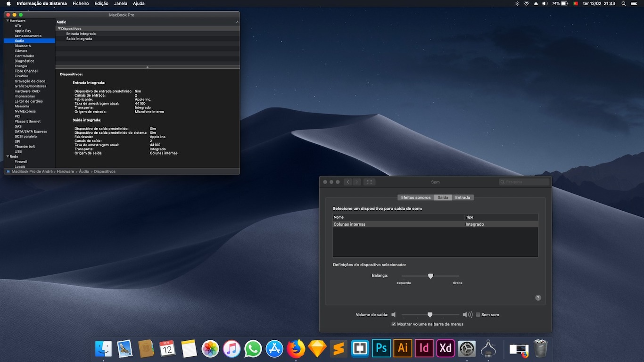Open the Ajuda menu
The width and height of the screenshot is (644, 362).
tap(139, 3)
